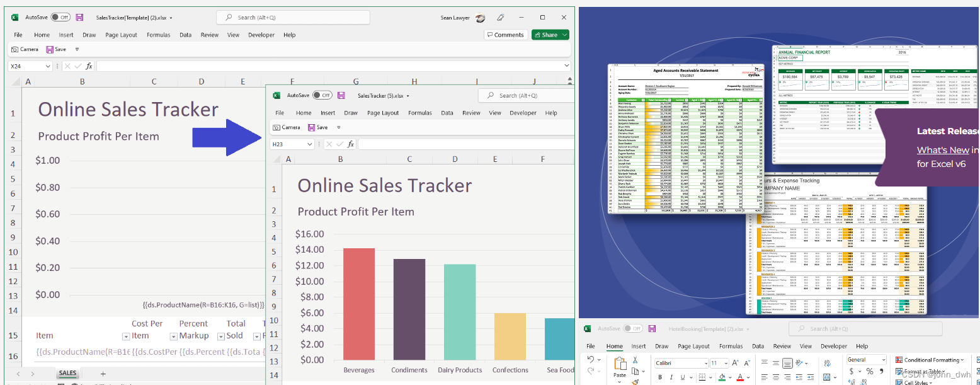Open the What's New in Excel link
980x385 pixels.
click(943, 150)
